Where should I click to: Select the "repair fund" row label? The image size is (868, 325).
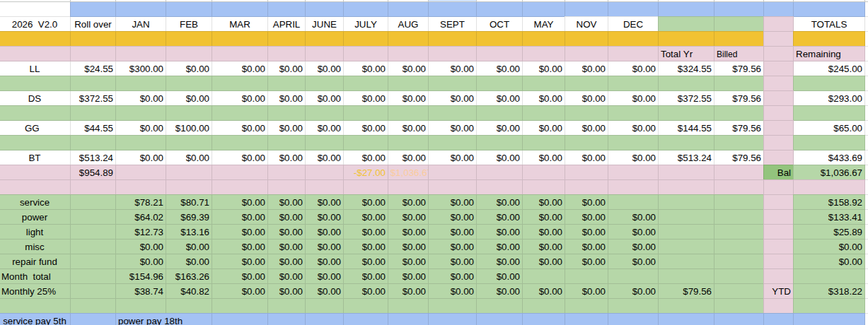coord(35,261)
